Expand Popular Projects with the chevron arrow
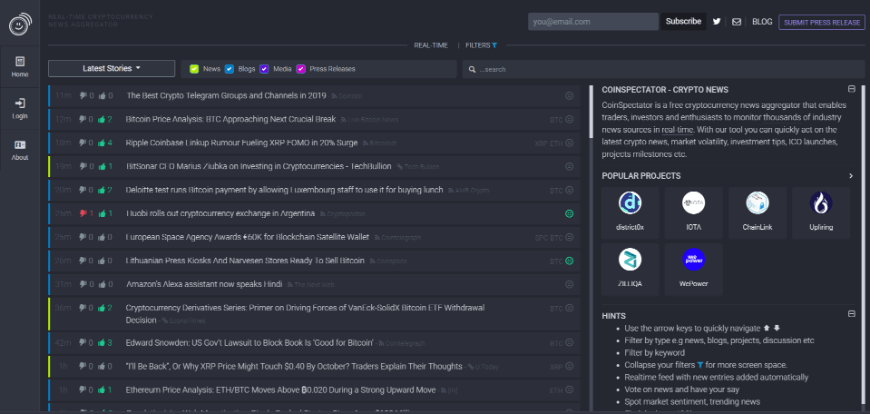 pyautogui.click(x=851, y=176)
